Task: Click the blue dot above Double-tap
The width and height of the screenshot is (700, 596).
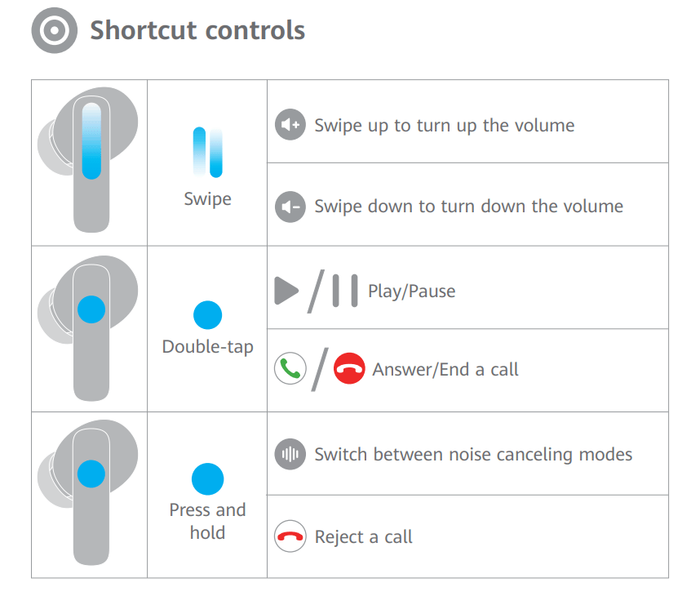Action: [x=207, y=315]
